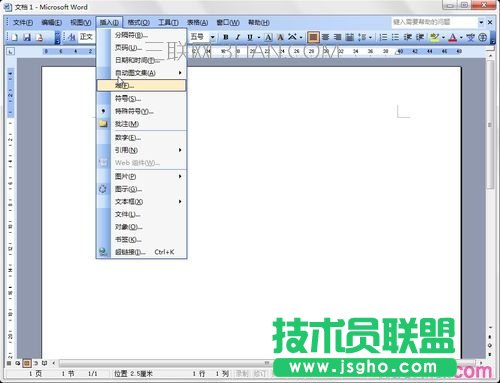This screenshot has height=383, width=500.
Task: Open the 表格(A) menu
Action: point(197,22)
